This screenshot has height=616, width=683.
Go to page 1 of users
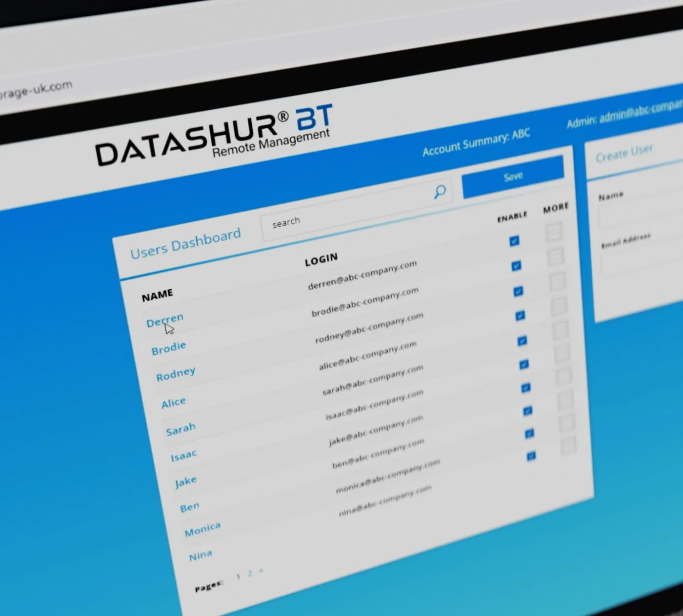(238, 577)
